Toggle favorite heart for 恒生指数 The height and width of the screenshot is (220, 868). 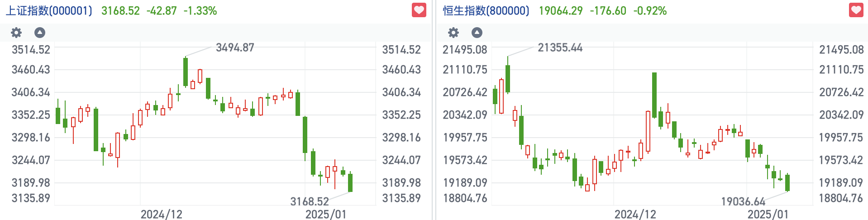coord(856,10)
